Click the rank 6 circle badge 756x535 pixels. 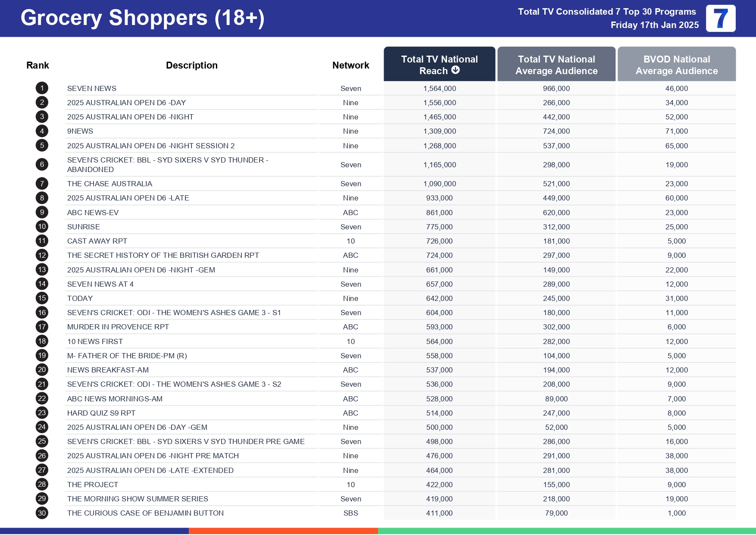pos(42,164)
